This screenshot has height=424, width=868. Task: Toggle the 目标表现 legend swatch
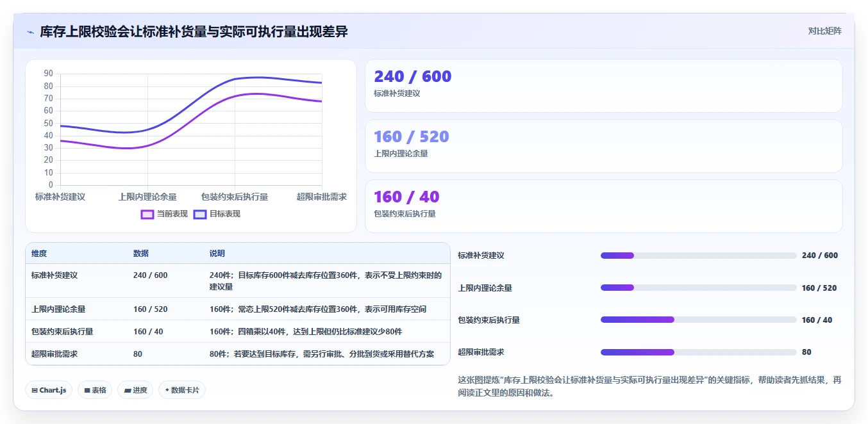199,214
